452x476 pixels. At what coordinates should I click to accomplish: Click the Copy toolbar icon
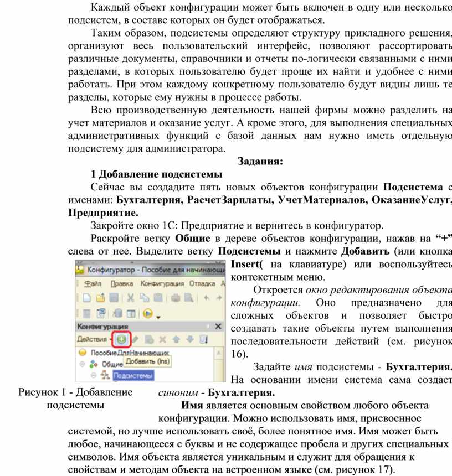[x=144, y=298]
